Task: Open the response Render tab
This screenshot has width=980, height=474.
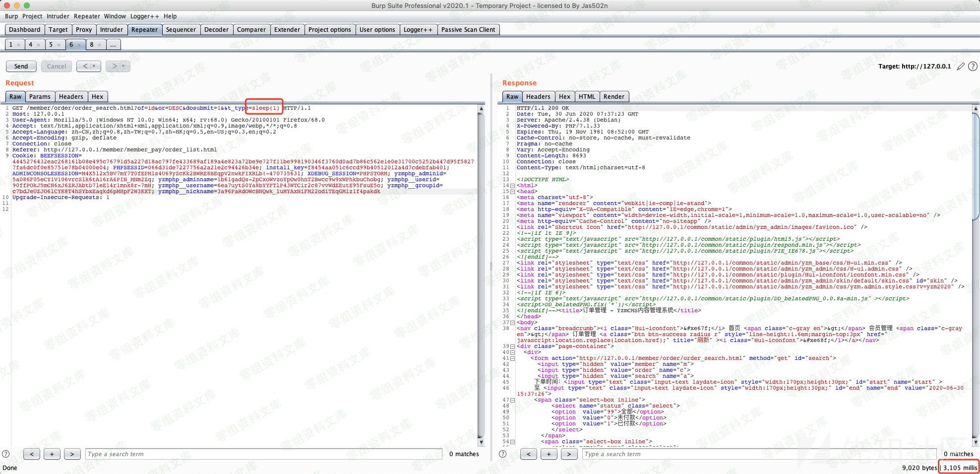Action: click(x=613, y=97)
